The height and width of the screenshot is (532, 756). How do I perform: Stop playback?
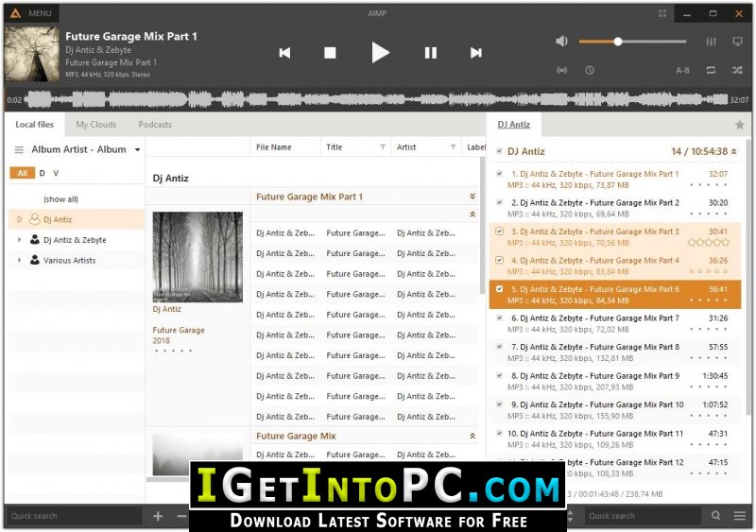pos(330,53)
